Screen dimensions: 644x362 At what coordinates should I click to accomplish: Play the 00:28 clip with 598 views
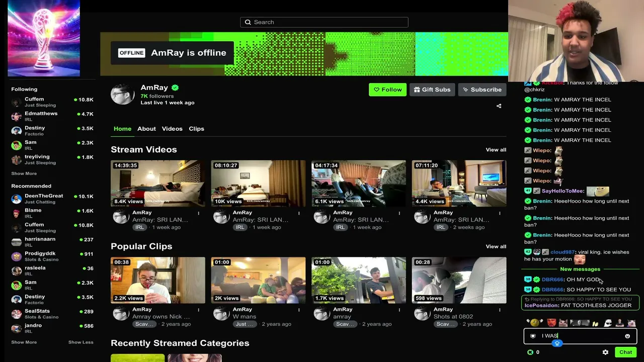tap(459, 281)
